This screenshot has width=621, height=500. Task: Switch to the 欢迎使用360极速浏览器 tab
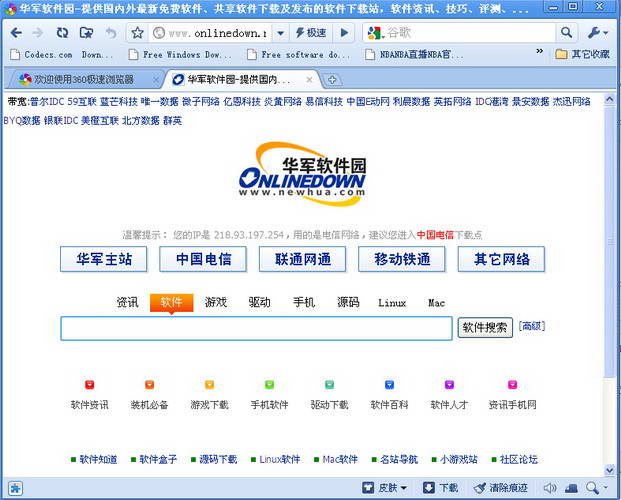(x=84, y=80)
